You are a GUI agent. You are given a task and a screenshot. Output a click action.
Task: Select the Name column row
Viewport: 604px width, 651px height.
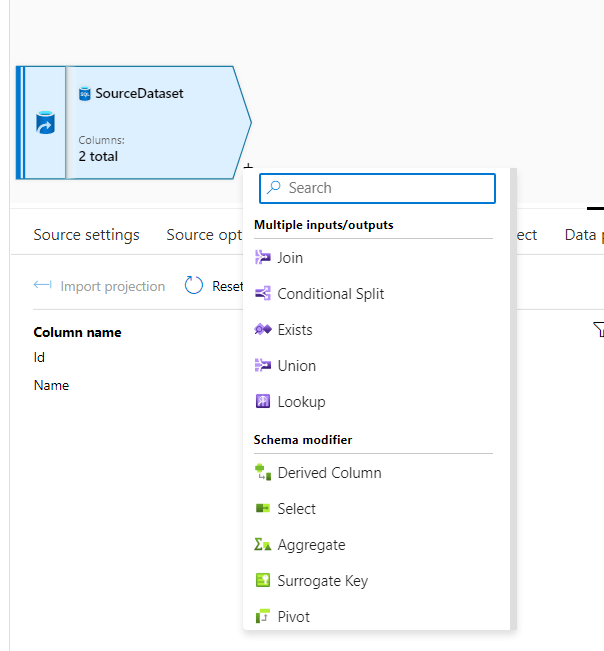click(x=51, y=385)
